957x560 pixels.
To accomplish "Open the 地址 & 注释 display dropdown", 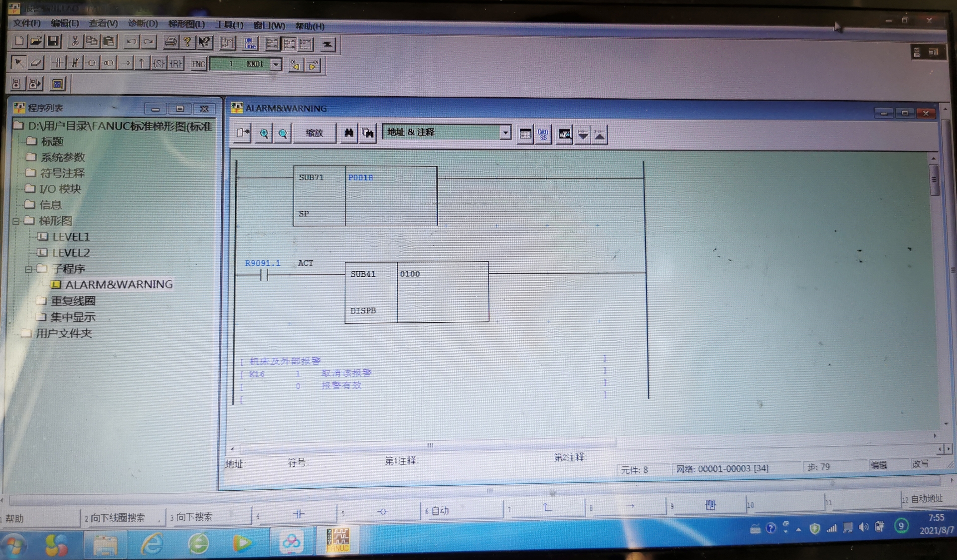I will click(x=505, y=133).
